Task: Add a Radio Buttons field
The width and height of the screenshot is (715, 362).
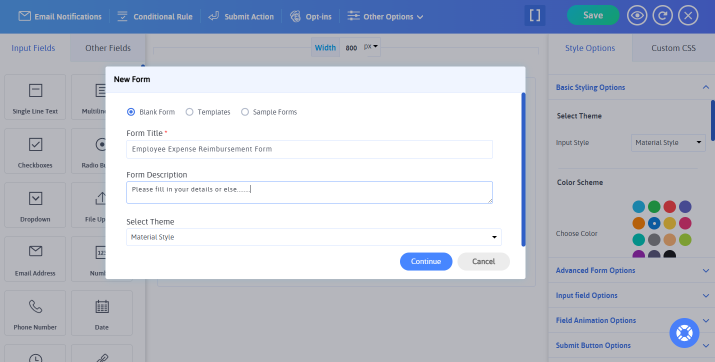Action: point(89,151)
